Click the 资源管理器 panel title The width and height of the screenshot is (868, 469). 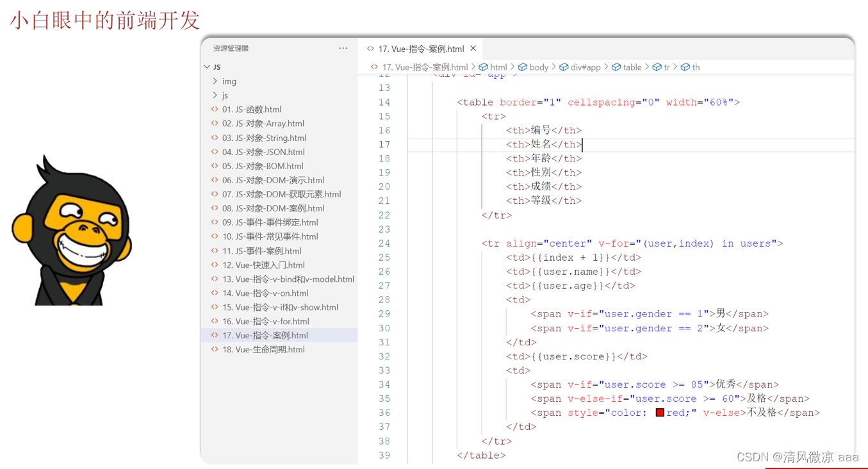(231, 49)
